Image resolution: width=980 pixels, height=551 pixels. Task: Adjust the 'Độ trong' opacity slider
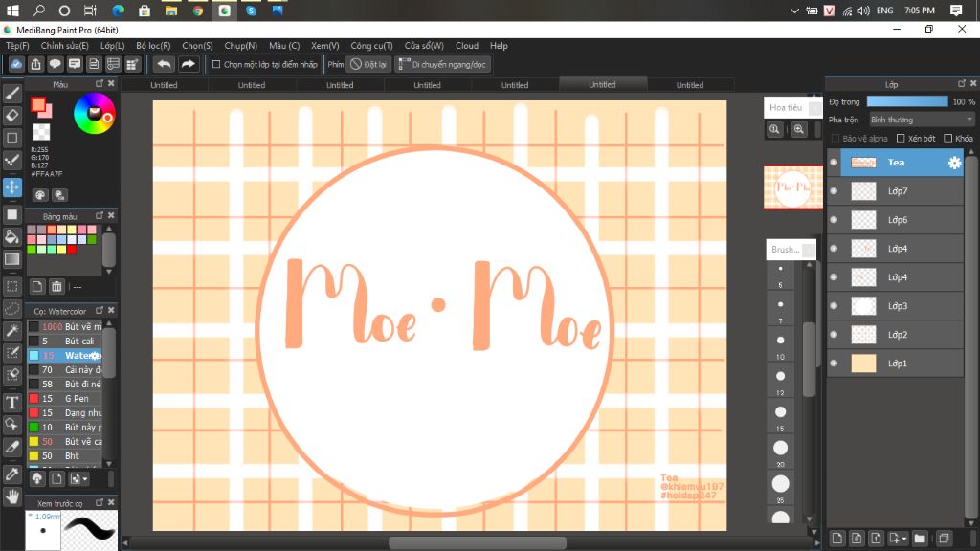[906, 101]
